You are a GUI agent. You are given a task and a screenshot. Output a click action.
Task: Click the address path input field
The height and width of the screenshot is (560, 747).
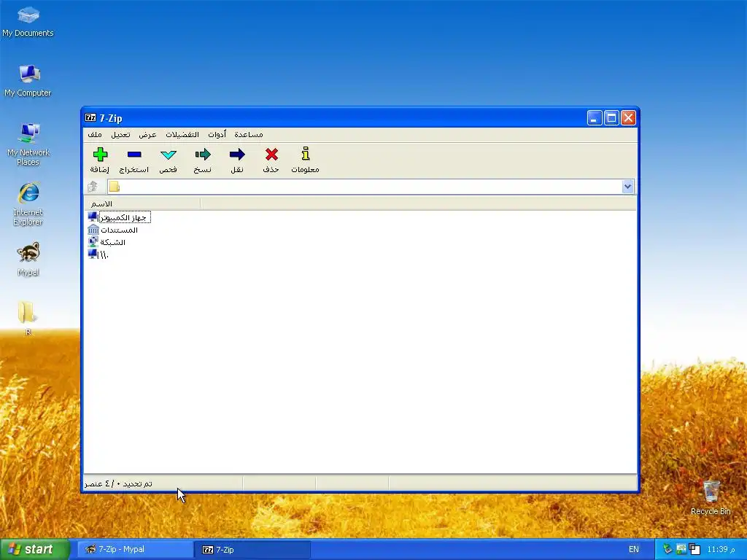tap(365, 187)
